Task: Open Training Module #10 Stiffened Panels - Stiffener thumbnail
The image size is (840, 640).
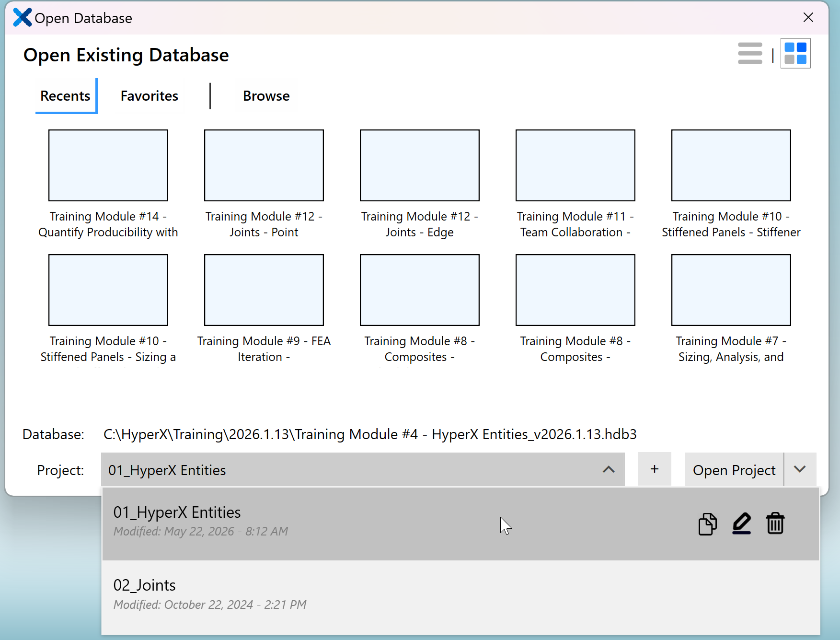Action: tap(731, 165)
